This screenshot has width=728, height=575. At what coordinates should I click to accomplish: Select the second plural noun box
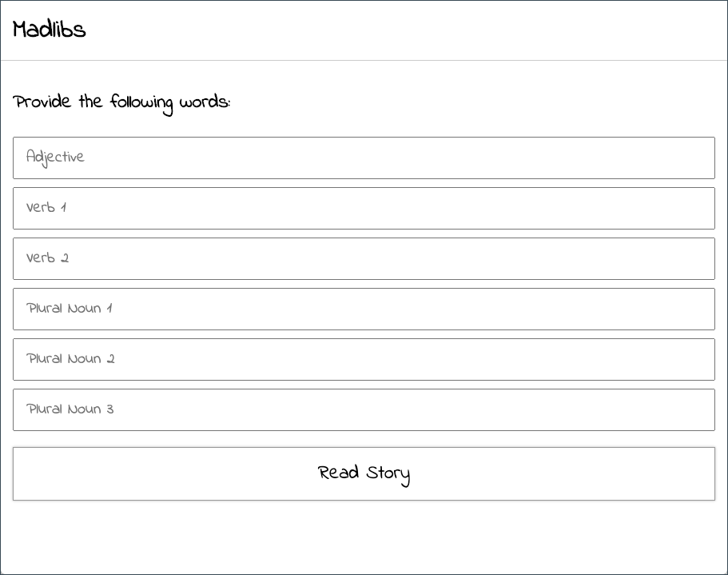click(x=364, y=359)
